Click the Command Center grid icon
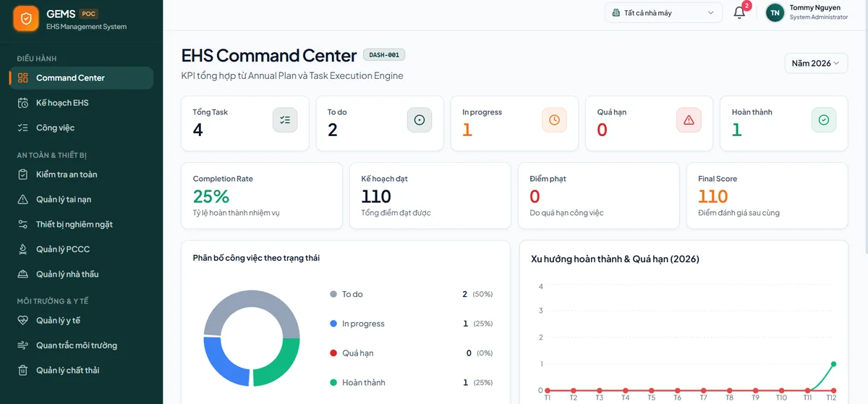 (x=23, y=78)
